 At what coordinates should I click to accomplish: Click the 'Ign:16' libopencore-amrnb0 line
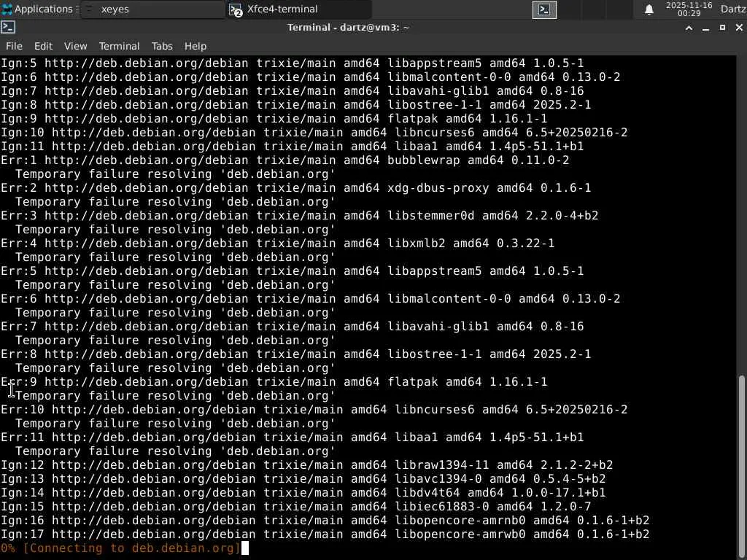(x=325, y=520)
